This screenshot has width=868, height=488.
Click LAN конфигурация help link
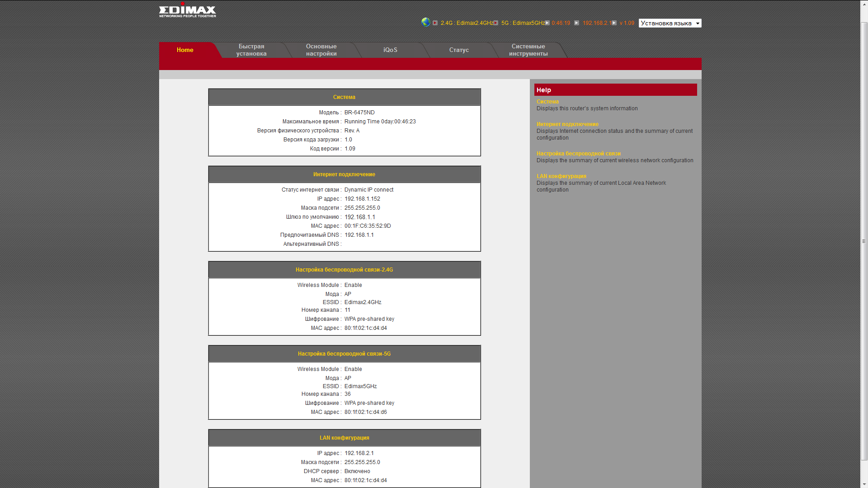pyautogui.click(x=561, y=176)
